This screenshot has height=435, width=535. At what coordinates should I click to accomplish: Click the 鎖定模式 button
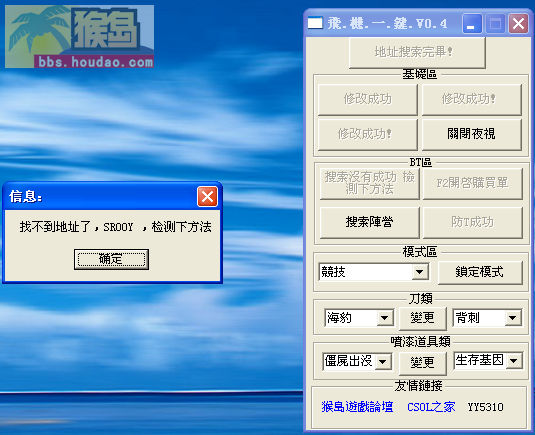(479, 272)
